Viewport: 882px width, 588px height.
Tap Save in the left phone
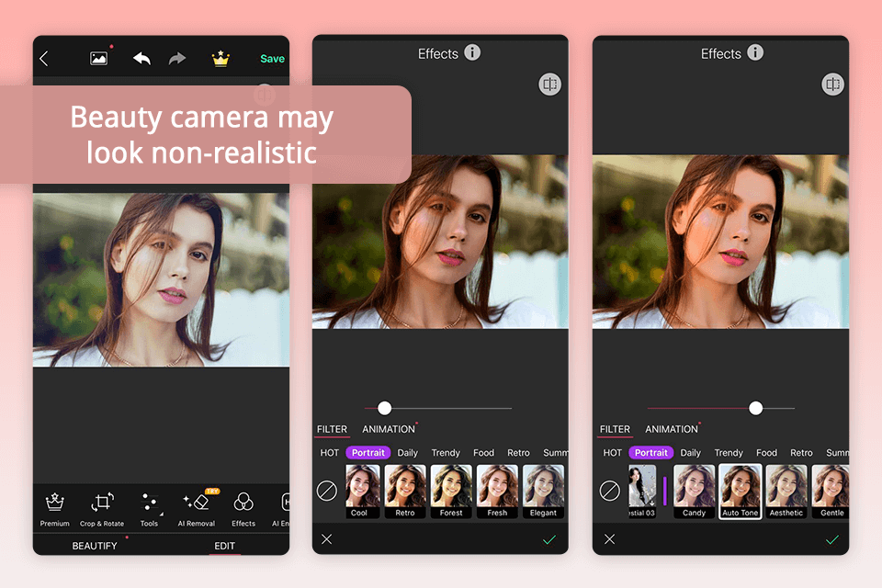coord(272,59)
